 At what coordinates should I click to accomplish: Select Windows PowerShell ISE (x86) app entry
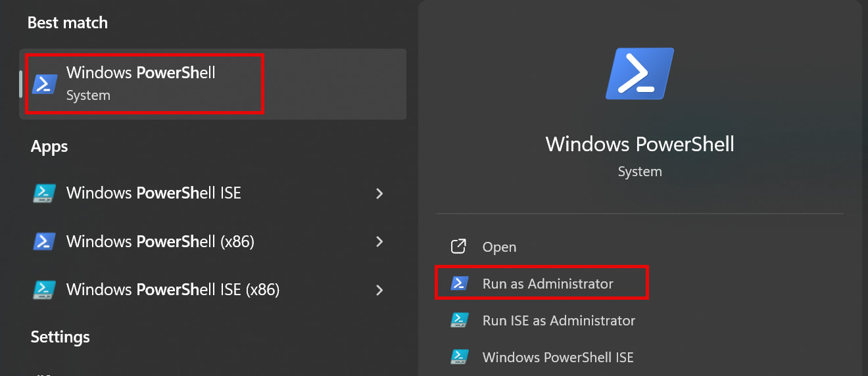coord(212,289)
